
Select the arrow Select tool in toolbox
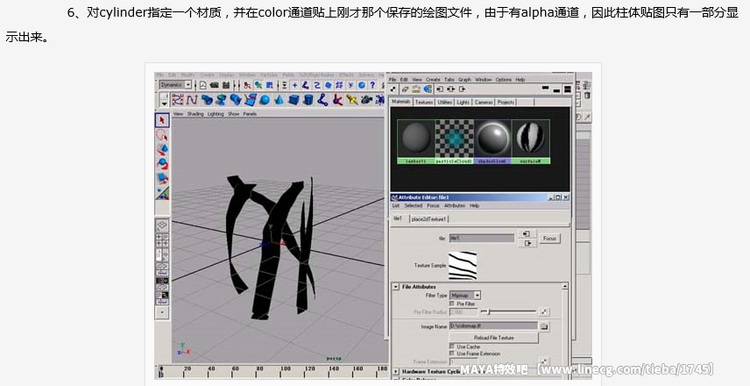[x=162, y=120]
